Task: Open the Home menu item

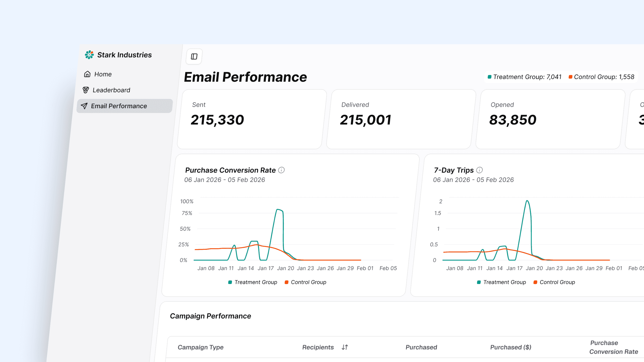Action: (103, 74)
